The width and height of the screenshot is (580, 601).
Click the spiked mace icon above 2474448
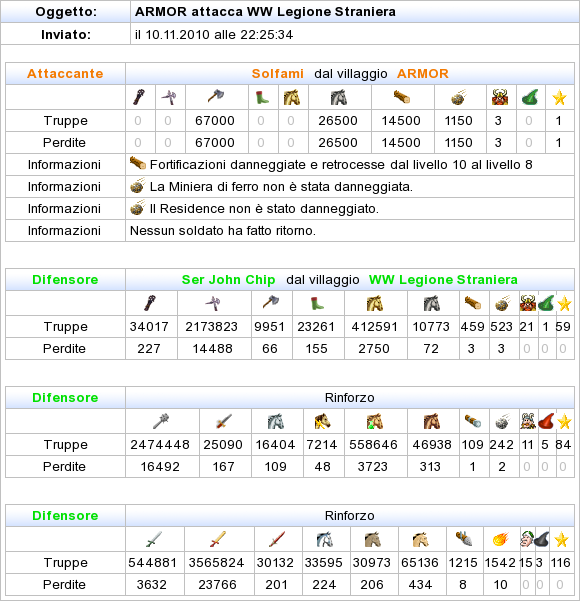pyautogui.click(x=161, y=421)
